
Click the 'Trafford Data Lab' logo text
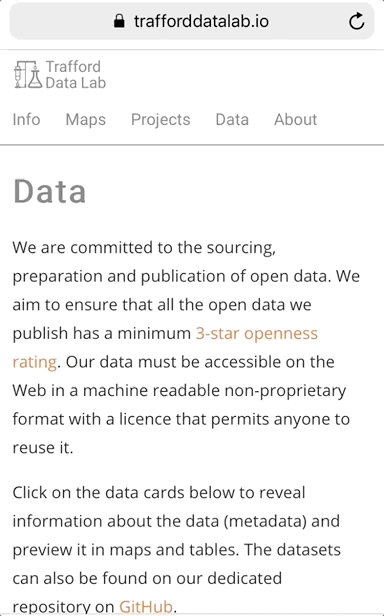[75, 75]
